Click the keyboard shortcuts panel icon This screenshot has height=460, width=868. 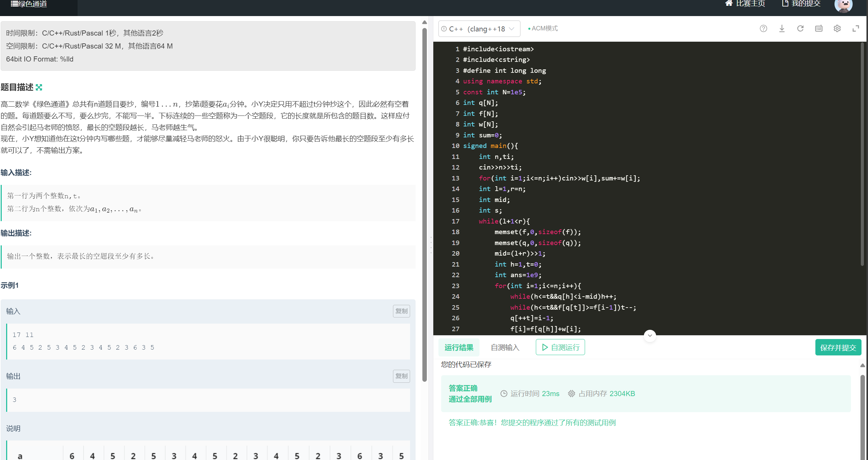tap(818, 29)
